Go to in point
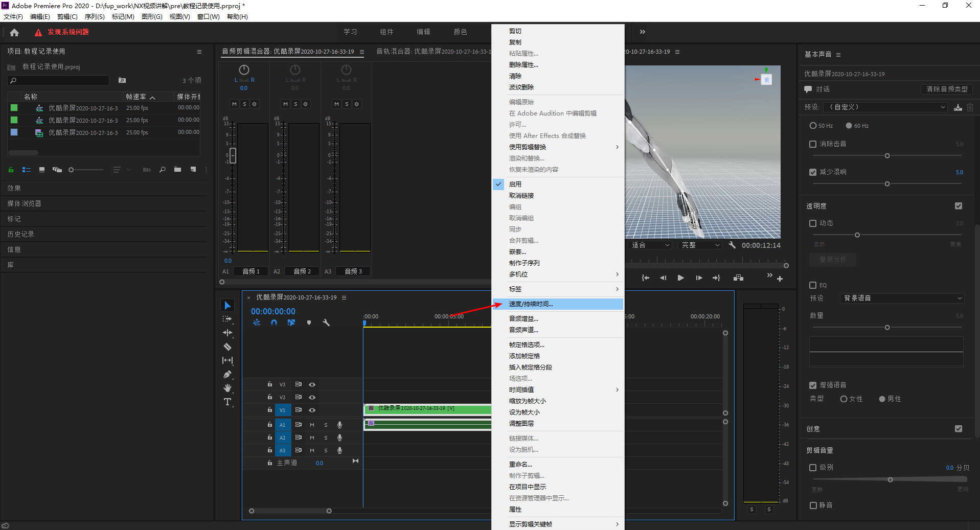This screenshot has height=530, width=980. [646, 278]
